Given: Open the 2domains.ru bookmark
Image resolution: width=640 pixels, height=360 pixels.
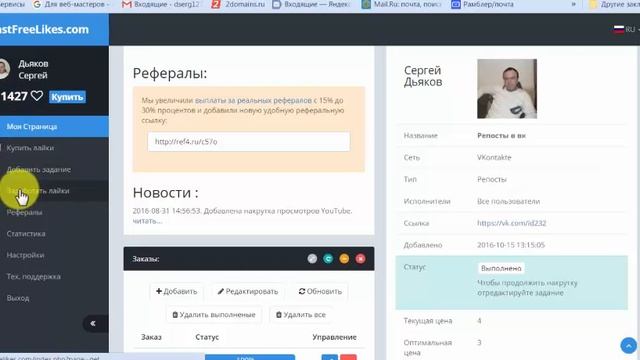Looking at the screenshot, I should [238, 4].
